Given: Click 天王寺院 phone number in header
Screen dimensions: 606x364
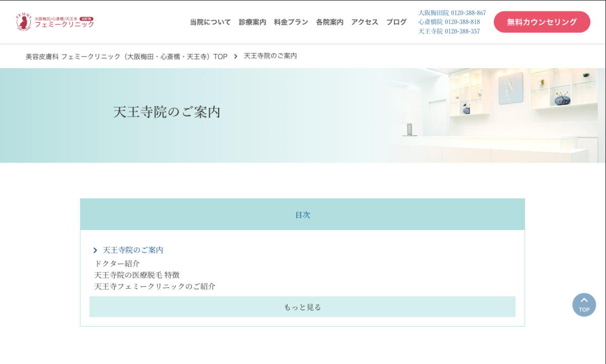Looking at the screenshot, I should point(449,31).
